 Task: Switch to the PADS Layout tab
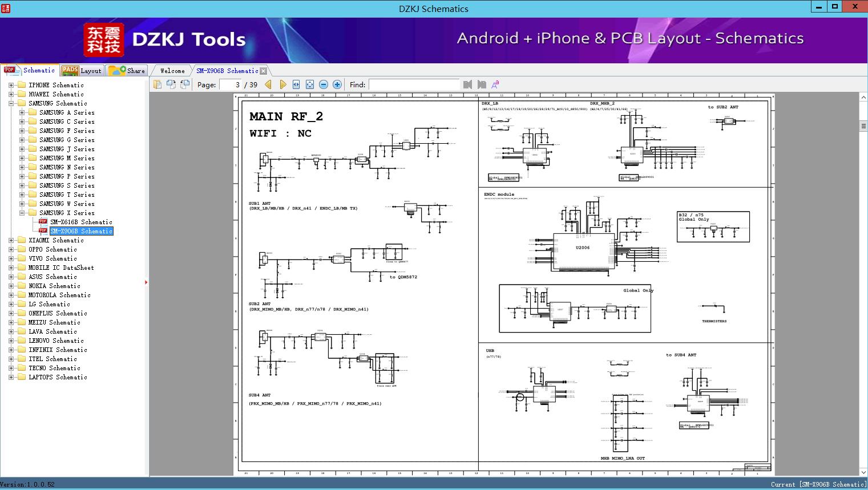[x=82, y=71]
